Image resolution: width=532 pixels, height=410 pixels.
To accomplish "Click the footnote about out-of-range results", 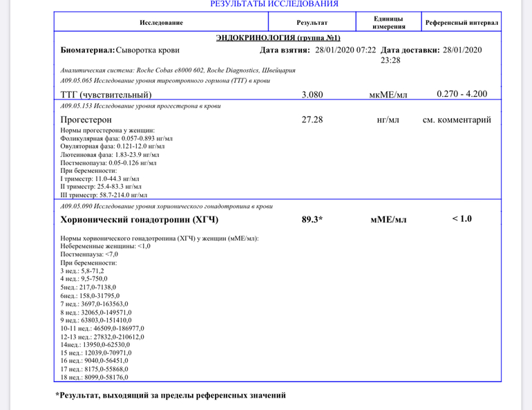I will click(x=171, y=395).
